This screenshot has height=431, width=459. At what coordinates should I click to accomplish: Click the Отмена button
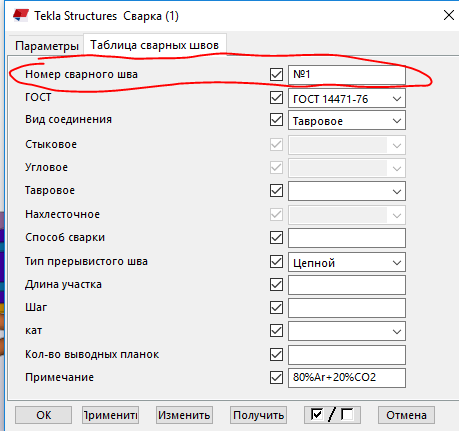pyautogui.click(x=406, y=415)
